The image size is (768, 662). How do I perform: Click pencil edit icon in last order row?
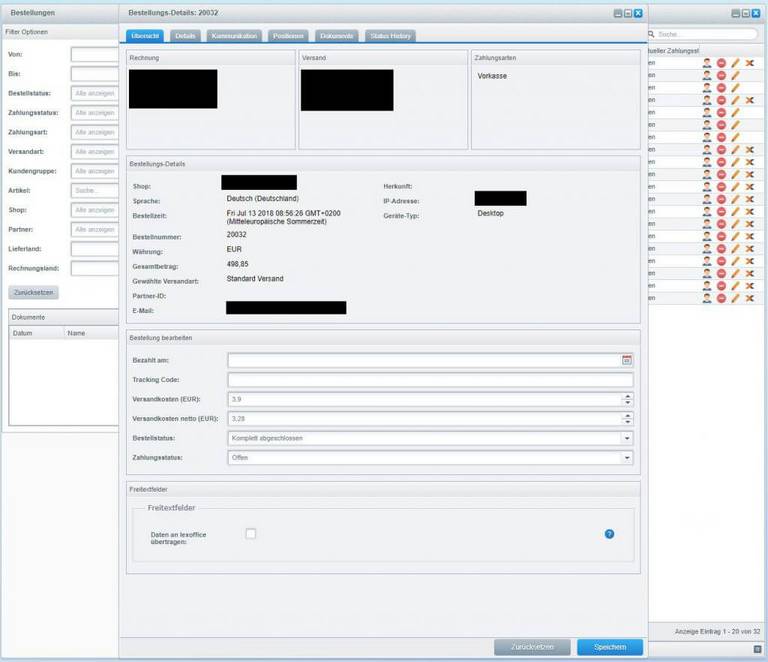pyautogui.click(x=735, y=298)
